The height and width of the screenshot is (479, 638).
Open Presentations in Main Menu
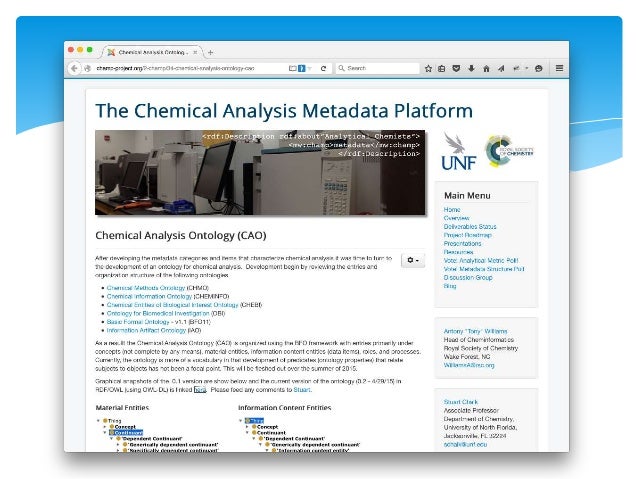(x=462, y=244)
